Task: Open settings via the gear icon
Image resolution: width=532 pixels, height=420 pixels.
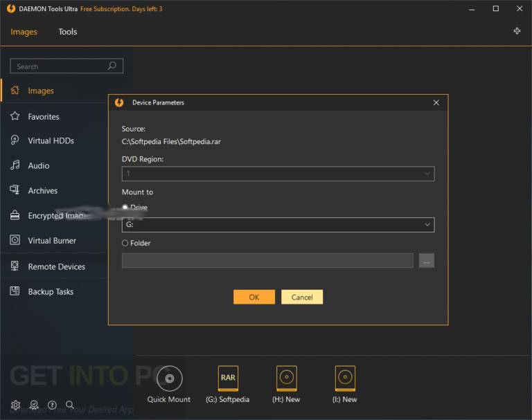Action: point(16,405)
